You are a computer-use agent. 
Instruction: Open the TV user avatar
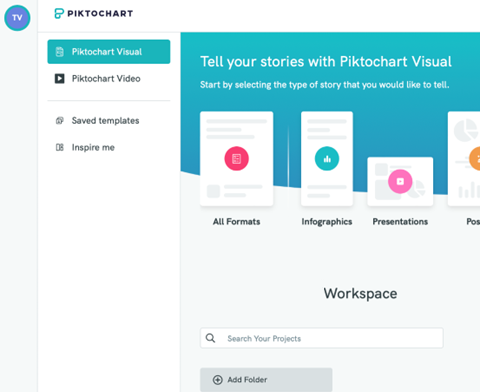(17, 18)
